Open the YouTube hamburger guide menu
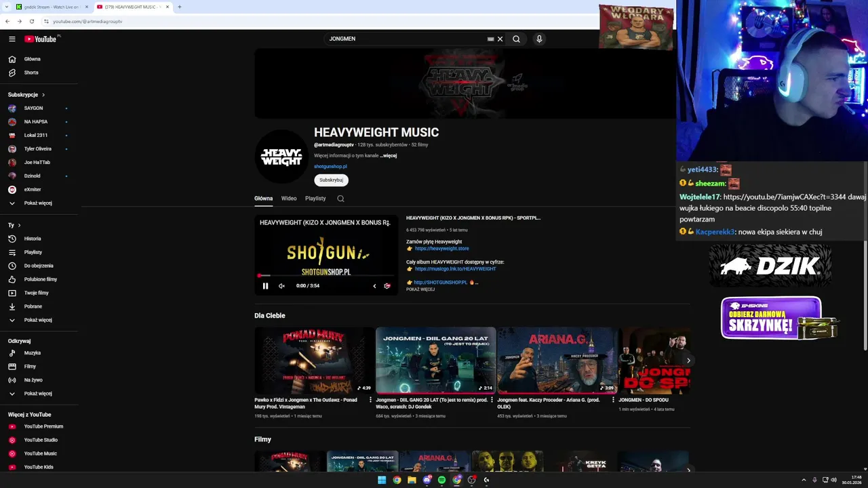This screenshot has height=488, width=868. 12,39
